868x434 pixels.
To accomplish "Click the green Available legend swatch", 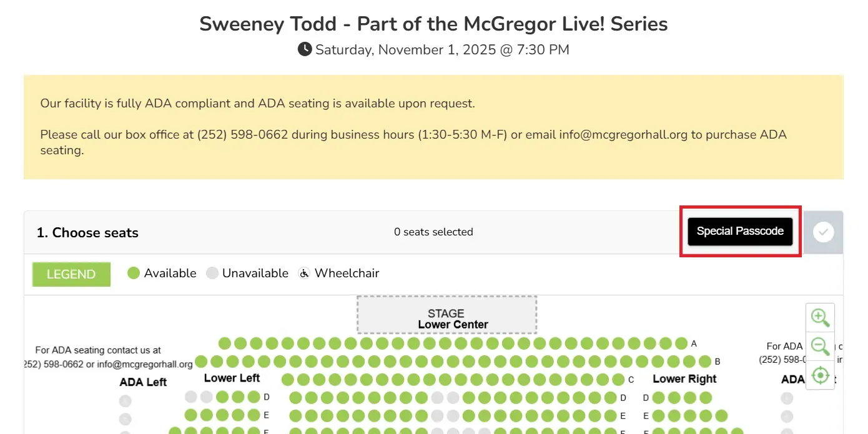I will pyautogui.click(x=134, y=274).
